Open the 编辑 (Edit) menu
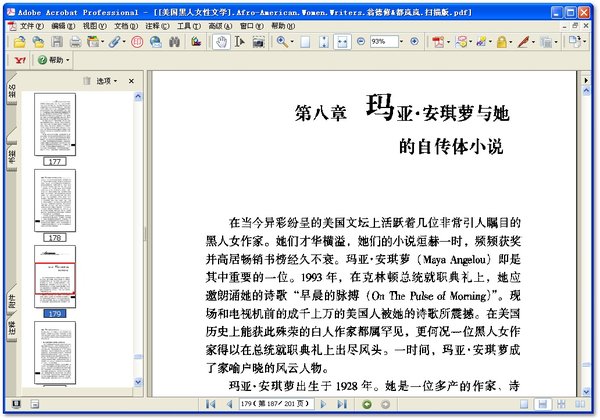 coord(63,26)
